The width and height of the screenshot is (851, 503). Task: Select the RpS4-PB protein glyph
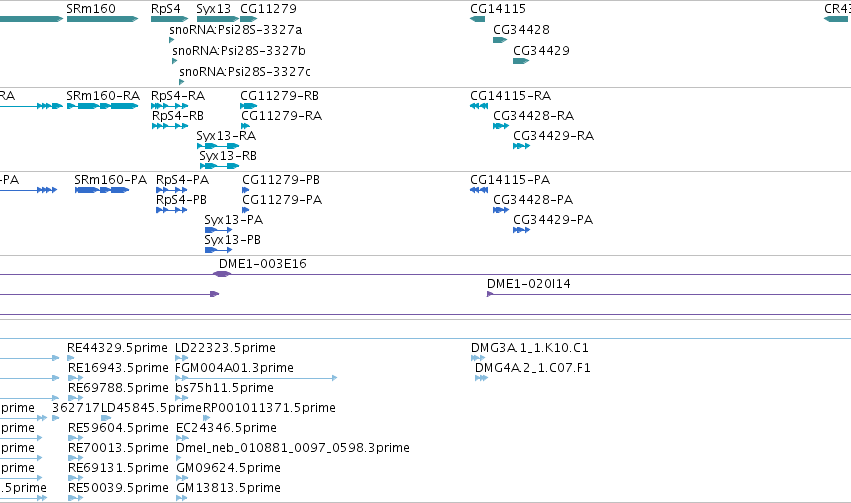point(172,210)
